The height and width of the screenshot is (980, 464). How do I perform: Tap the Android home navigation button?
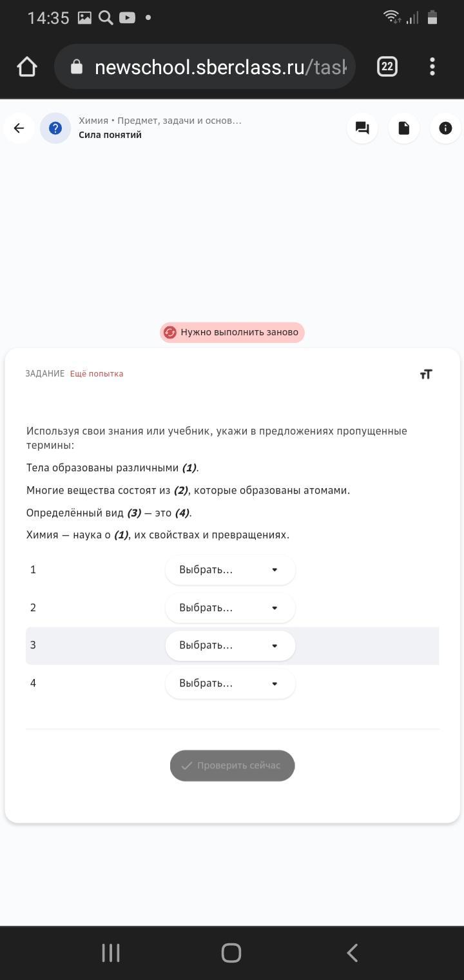[x=231, y=953]
